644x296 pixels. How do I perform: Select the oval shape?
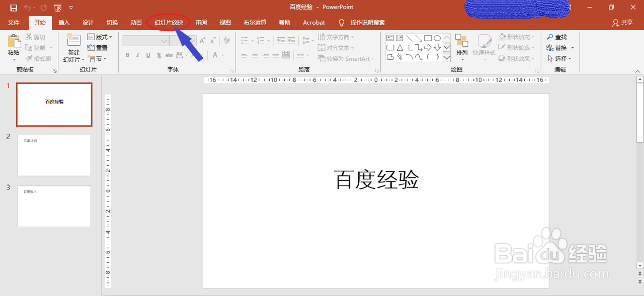tap(437, 38)
